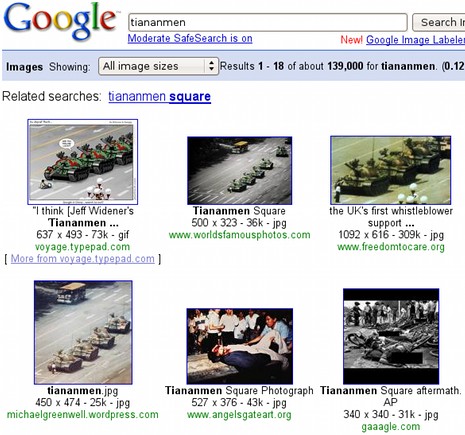
Task: Open the worldsfamousphotos Tiananmen Square thumbnail
Action: click(x=239, y=170)
